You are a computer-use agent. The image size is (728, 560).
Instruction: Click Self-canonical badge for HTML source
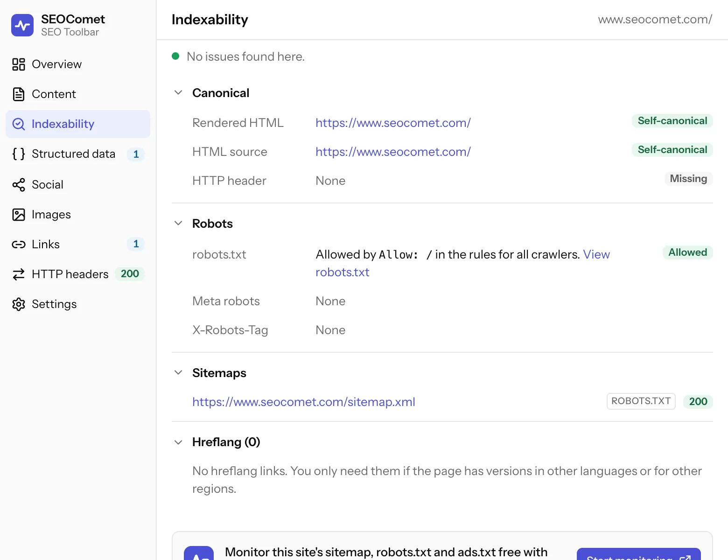[x=672, y=150]
